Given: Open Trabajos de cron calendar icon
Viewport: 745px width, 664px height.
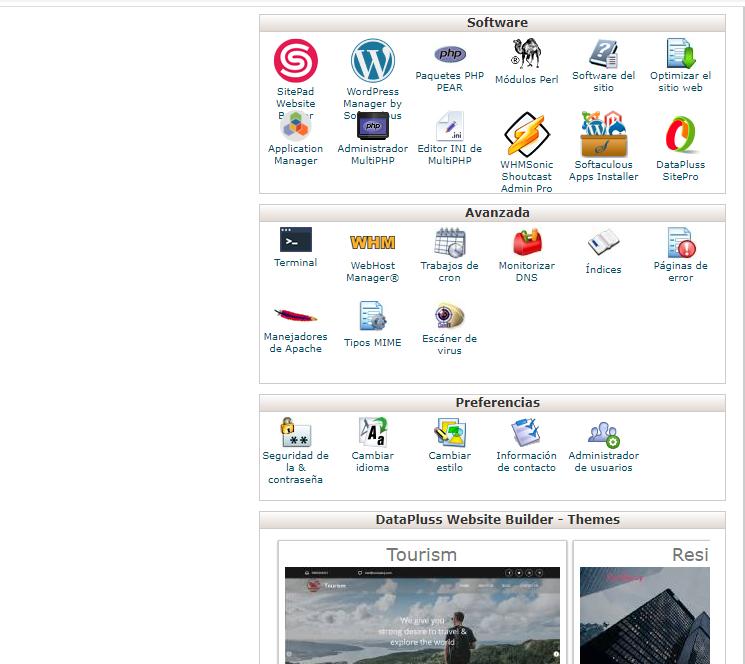Looking at the screenshot, I should (x=449, y=242).
